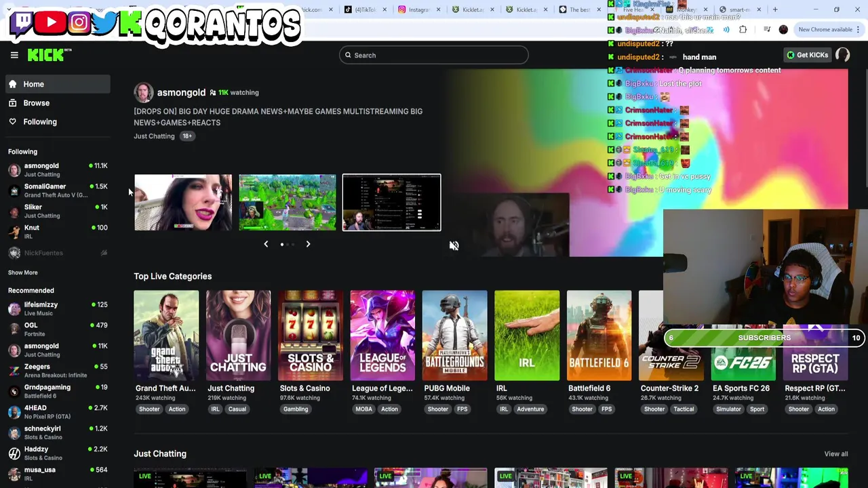Select the green game carousel thumbnail
868x488 pixels.
(288, 202)
